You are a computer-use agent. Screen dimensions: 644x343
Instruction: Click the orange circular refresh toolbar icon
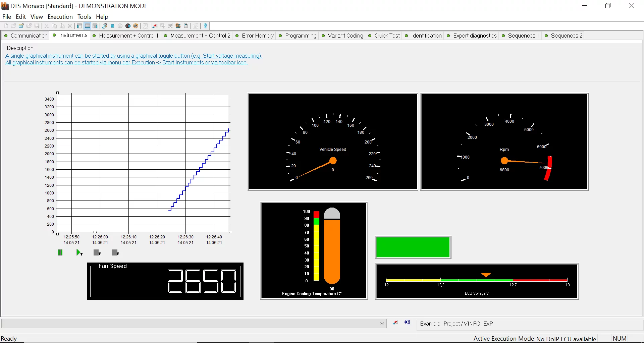pyautogui.click(x=136, y=26)
